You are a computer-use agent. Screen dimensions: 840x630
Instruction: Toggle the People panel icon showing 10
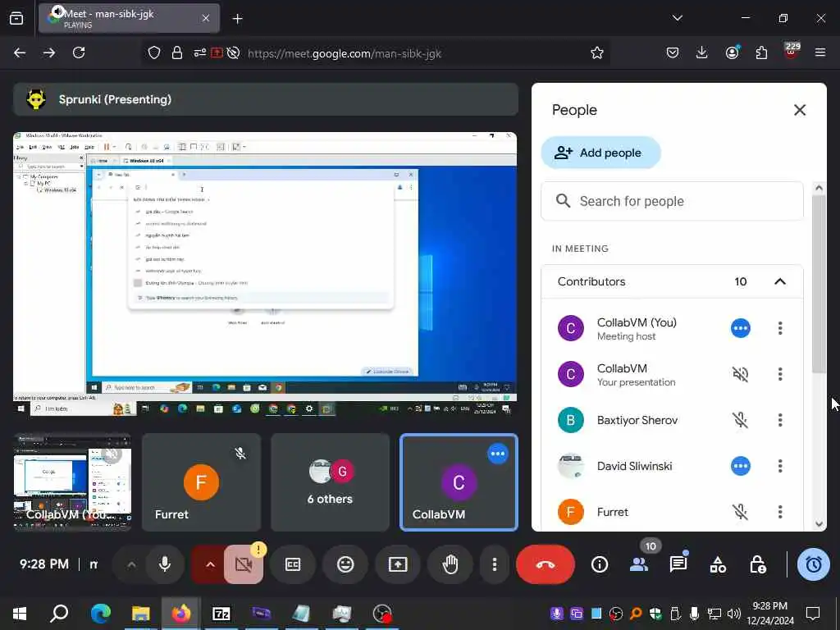tap(639, 564)
